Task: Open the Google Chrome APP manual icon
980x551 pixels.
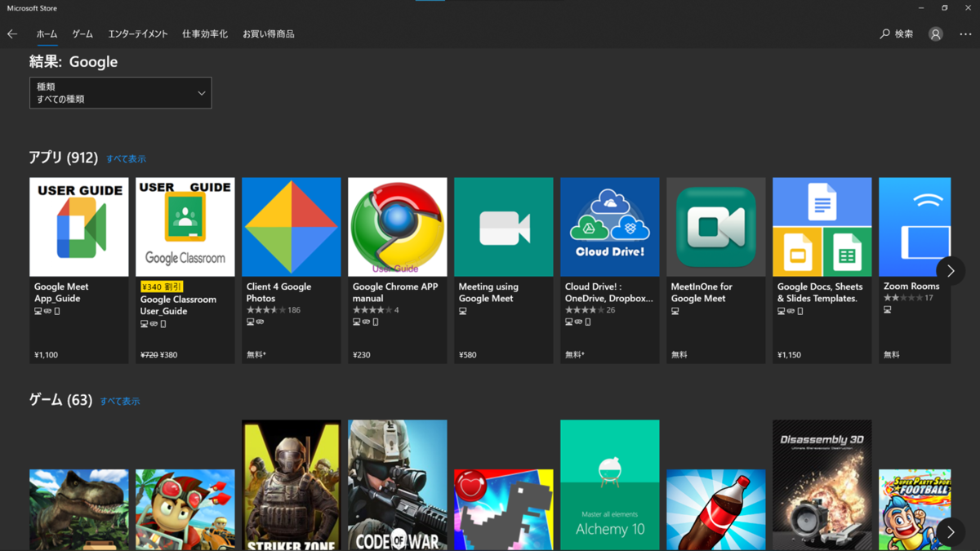Action: tap(398, 227)
